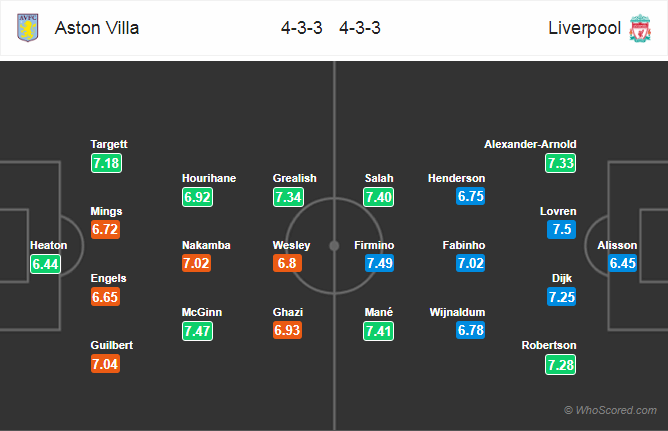The width and height of the screenshot is (668, 431).
Task: Click the player name Nakamba
Action: pos(206,245)
